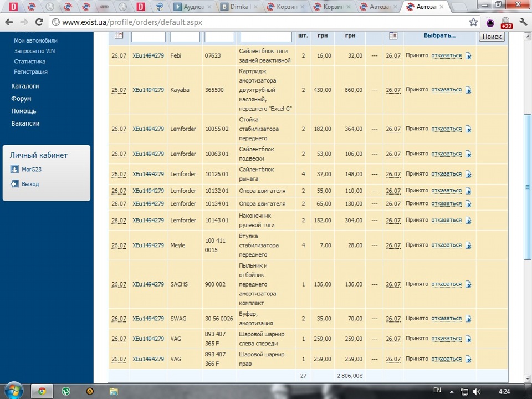Click cancel-item icon in Lemforder 10132 01 row
532x399 pixels.
pos(468,191)
